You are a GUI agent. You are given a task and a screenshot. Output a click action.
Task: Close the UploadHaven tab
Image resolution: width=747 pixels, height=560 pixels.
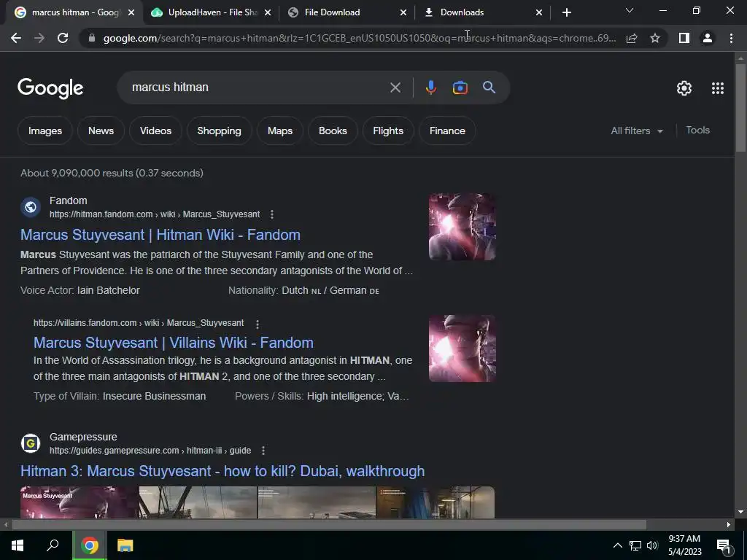coord(268,12)
